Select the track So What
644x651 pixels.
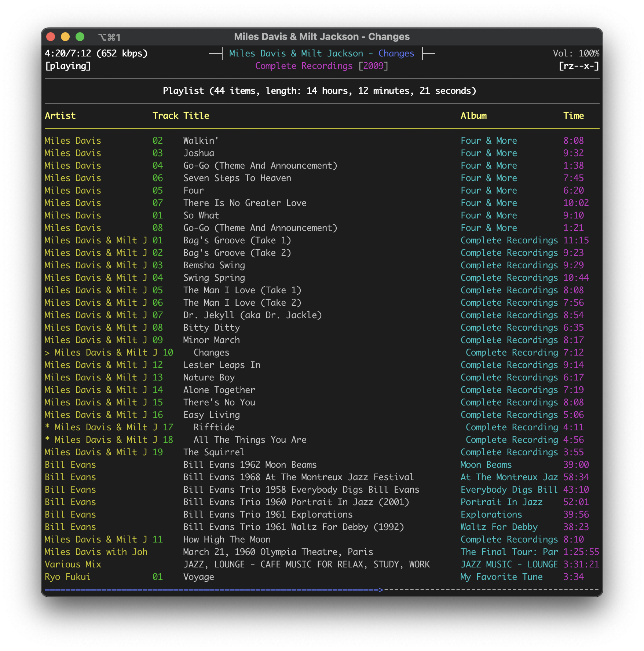click(x=322, y=216)
